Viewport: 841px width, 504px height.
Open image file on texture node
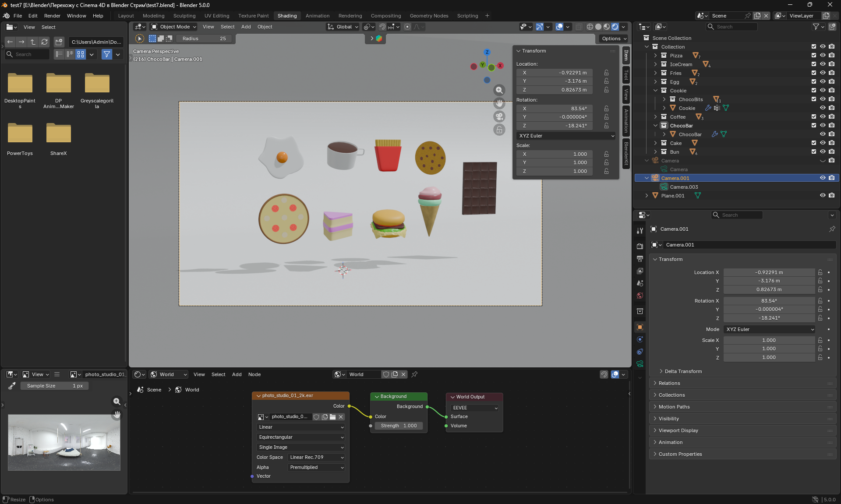point(333,417)
